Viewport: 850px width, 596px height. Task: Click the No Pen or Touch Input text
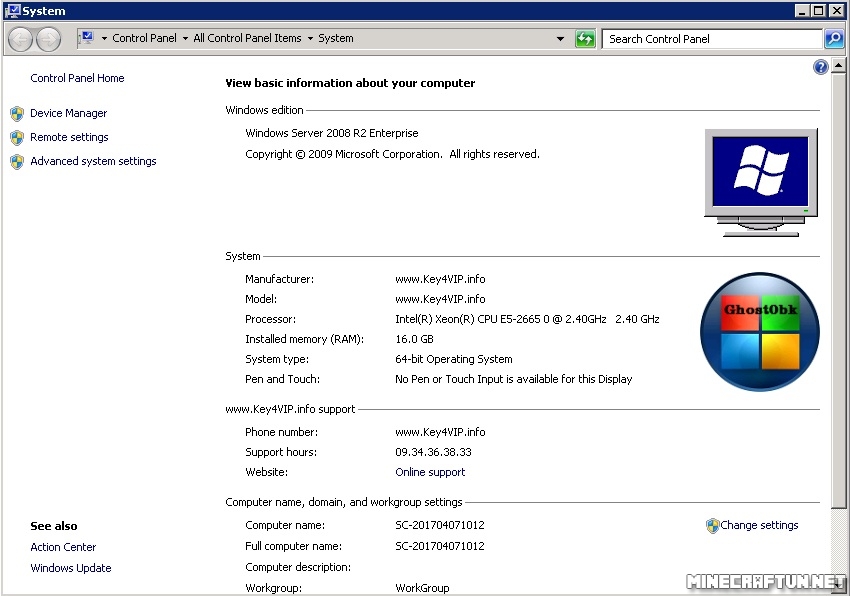click(x=513, y=380)
